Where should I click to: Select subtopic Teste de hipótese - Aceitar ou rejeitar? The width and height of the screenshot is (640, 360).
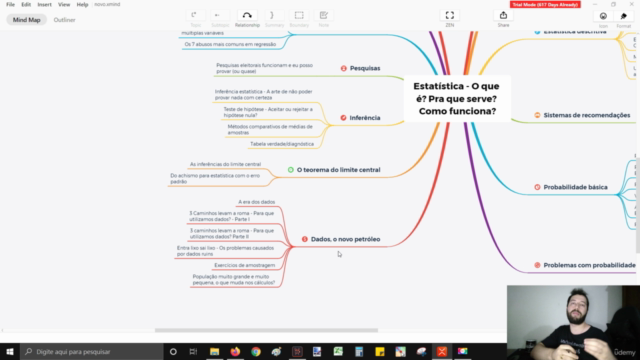pos(268,112)
